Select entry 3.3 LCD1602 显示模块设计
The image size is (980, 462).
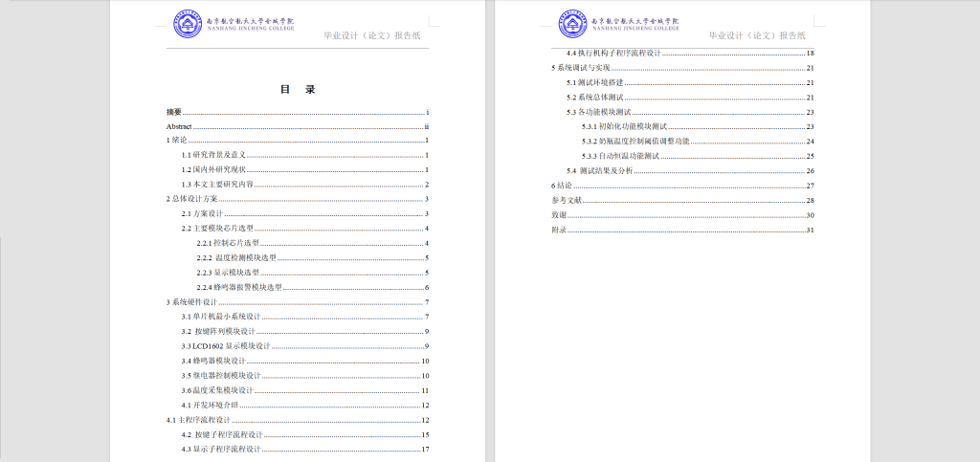click(x=305, y=346)
